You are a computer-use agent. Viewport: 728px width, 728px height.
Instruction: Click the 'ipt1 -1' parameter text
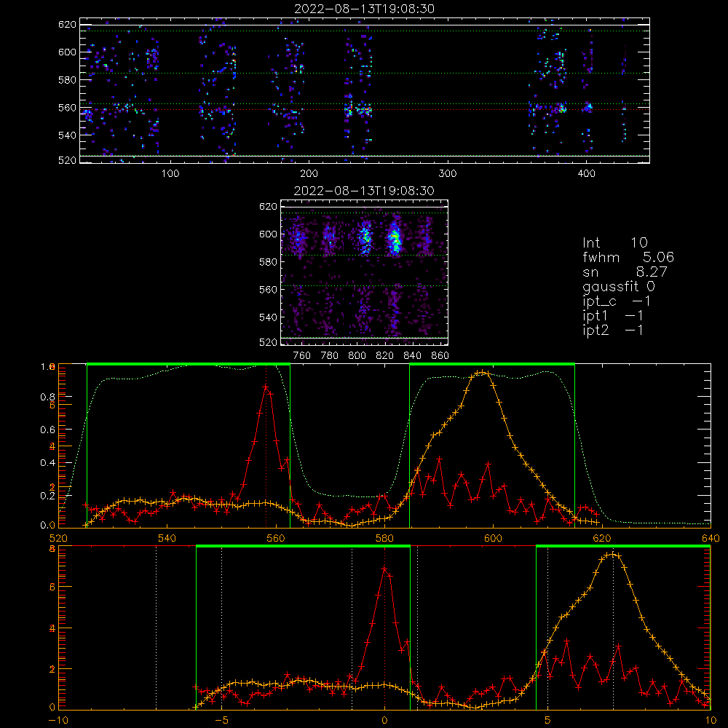coord(613,316)
